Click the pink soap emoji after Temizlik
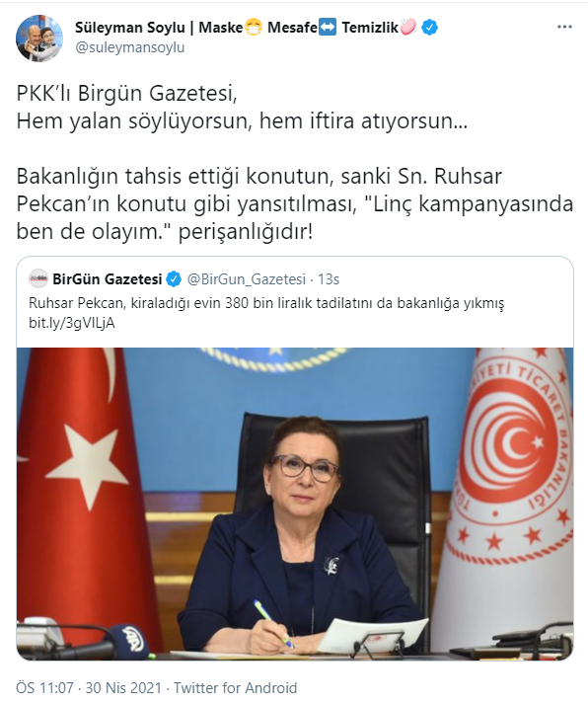This screenshot has width=588, height=704. point(408,28)
